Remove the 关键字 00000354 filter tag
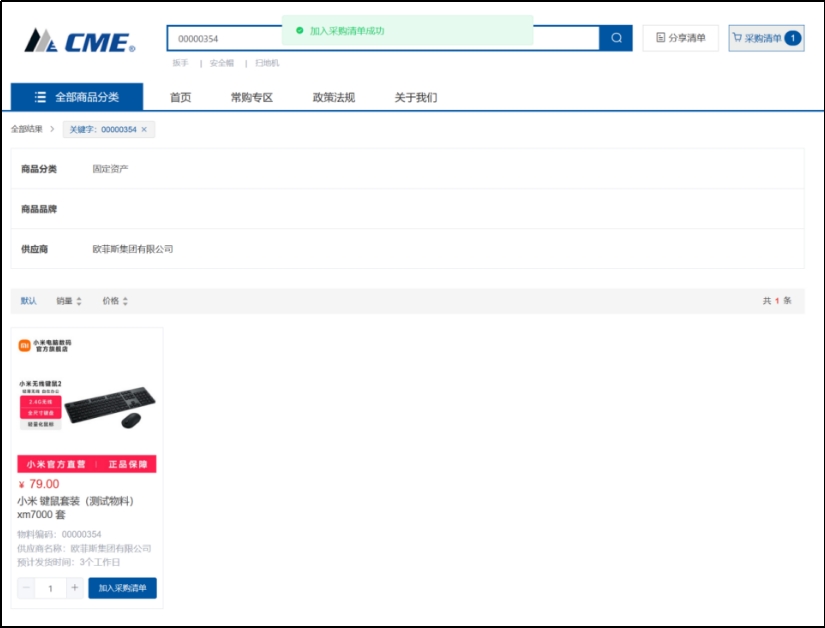The image size is (825, 628). pyautogui.click(x=144, y=130)
